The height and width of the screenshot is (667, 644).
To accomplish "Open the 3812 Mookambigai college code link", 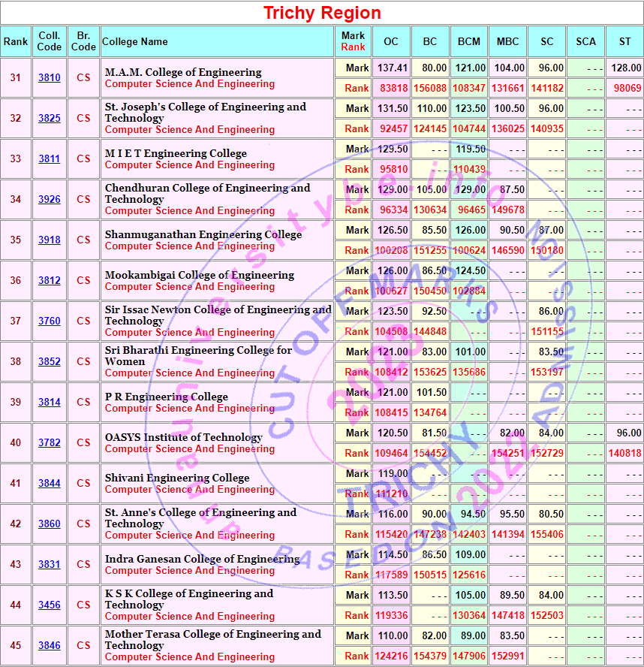I will 50,281.
